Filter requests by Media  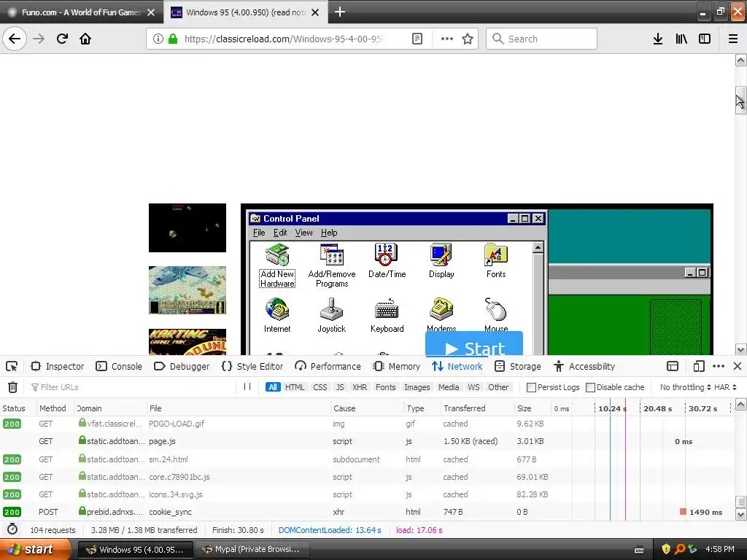[x=449, y=387]
